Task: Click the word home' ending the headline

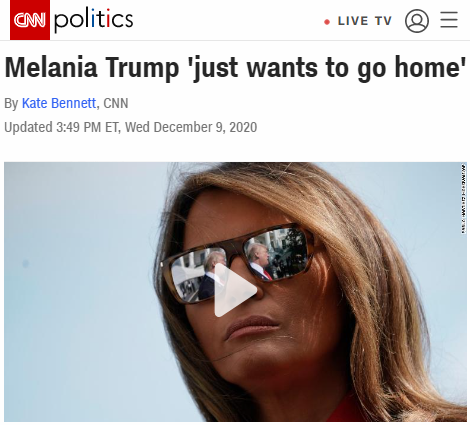Action: click(x=430, y=67)
